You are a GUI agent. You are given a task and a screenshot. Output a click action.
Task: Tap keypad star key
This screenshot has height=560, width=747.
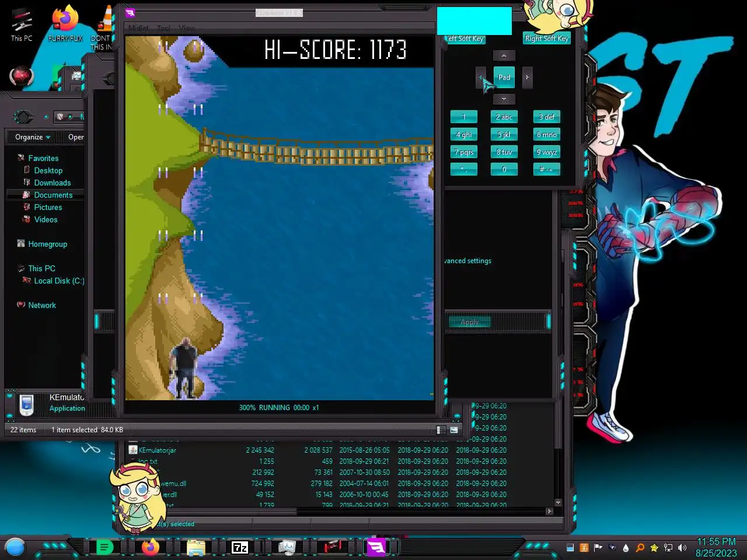coord(464,170)
